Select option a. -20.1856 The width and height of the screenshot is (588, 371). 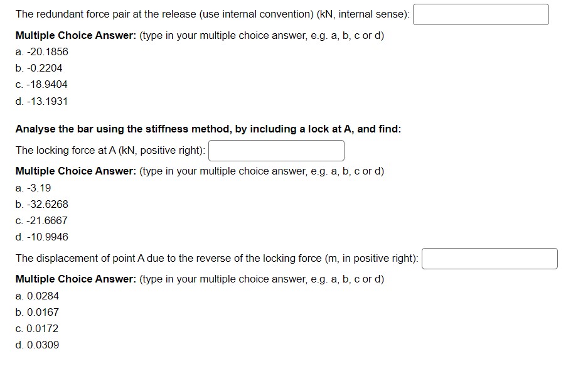click(42, 51)
